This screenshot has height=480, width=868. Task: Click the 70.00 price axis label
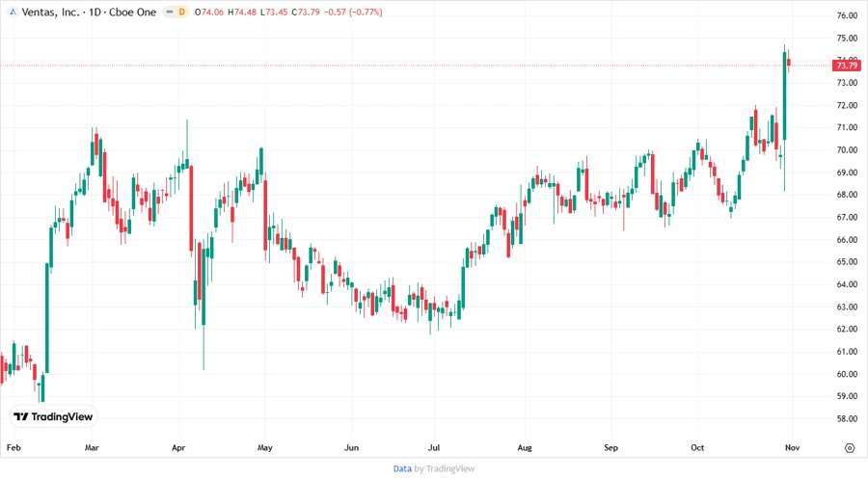(x=847, y=149)
